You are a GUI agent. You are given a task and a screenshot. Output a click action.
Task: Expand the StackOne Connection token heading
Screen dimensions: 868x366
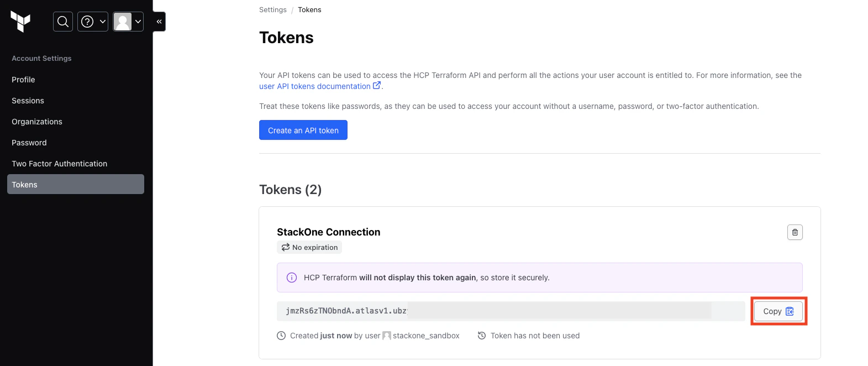[328, 232]
